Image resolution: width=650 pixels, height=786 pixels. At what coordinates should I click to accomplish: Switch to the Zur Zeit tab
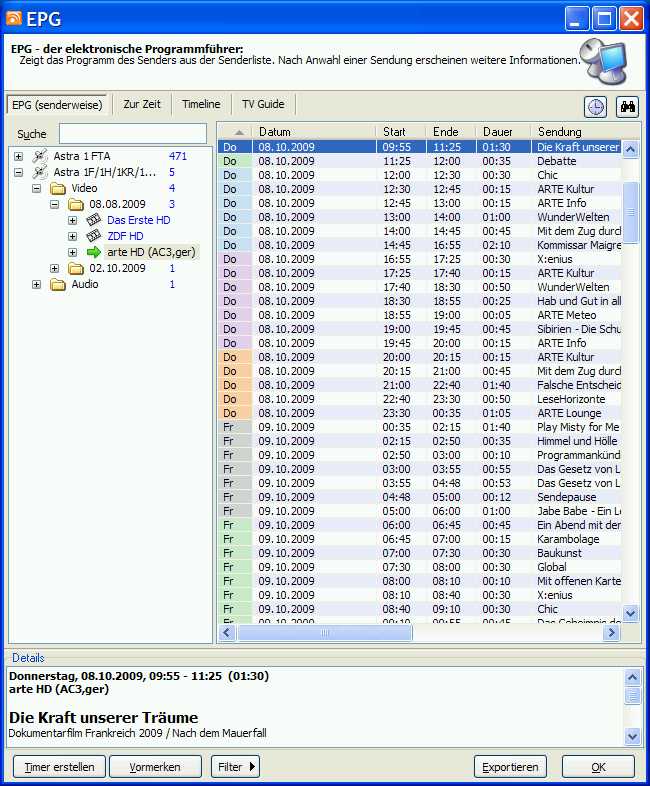144,104
